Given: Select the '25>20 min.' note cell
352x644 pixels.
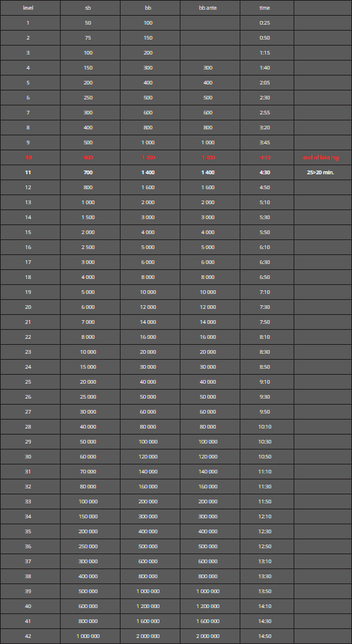Looking at the screenshot, I should click(x=323, y=173).
